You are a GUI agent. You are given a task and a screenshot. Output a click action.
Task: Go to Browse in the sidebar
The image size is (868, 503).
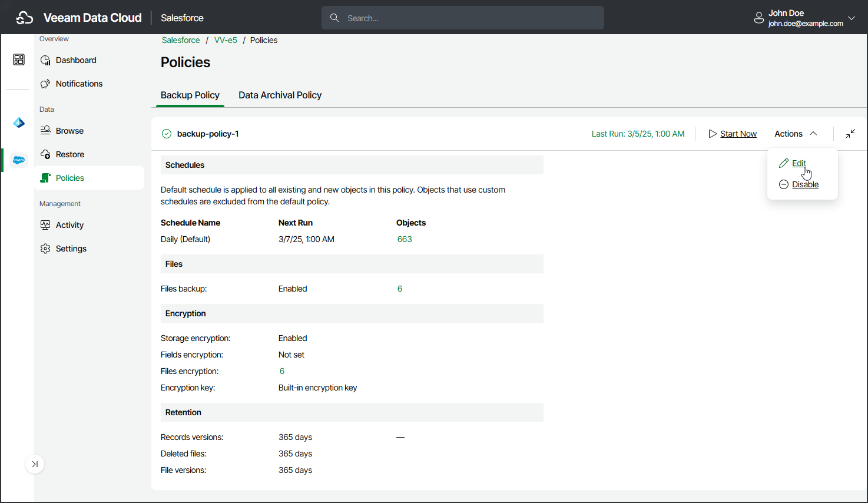89,131
